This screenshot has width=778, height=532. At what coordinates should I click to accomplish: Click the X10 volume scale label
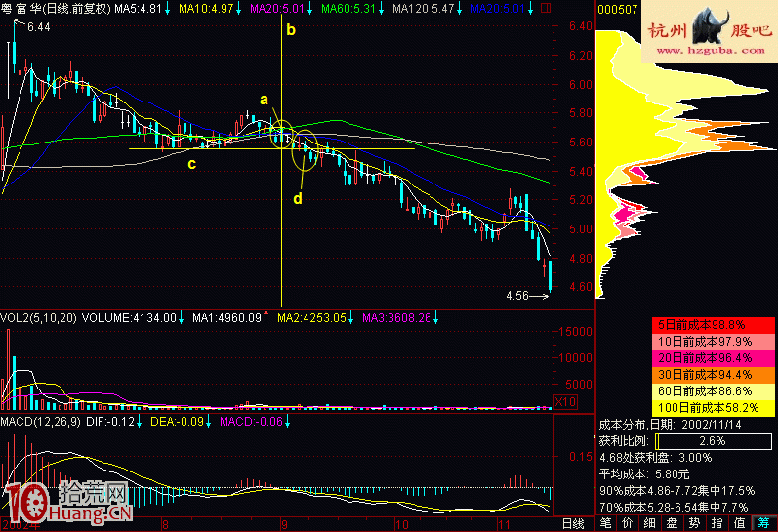click(564, 401)
